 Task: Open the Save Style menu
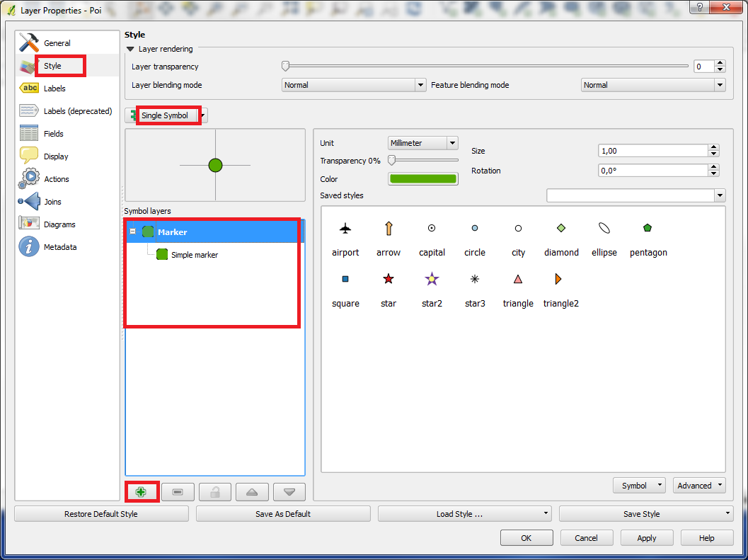coord(646,514)
